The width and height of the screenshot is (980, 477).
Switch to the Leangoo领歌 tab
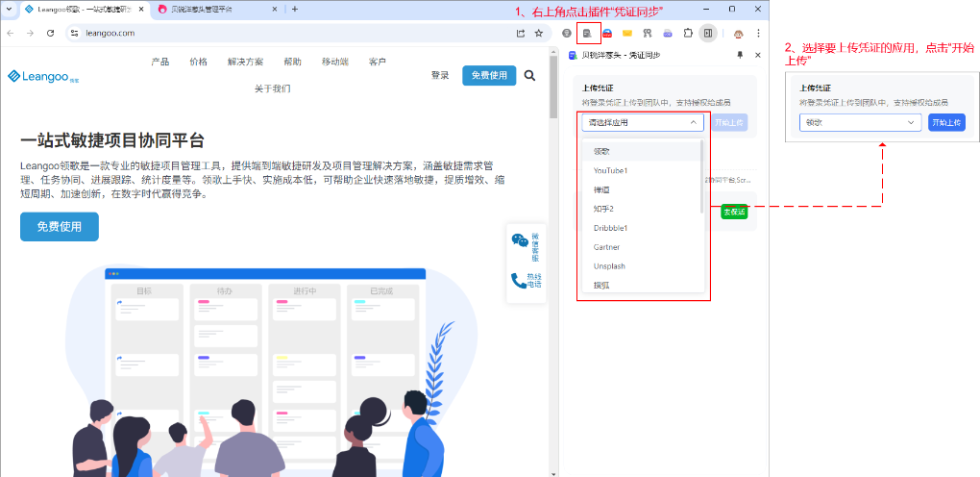(83, 10)
